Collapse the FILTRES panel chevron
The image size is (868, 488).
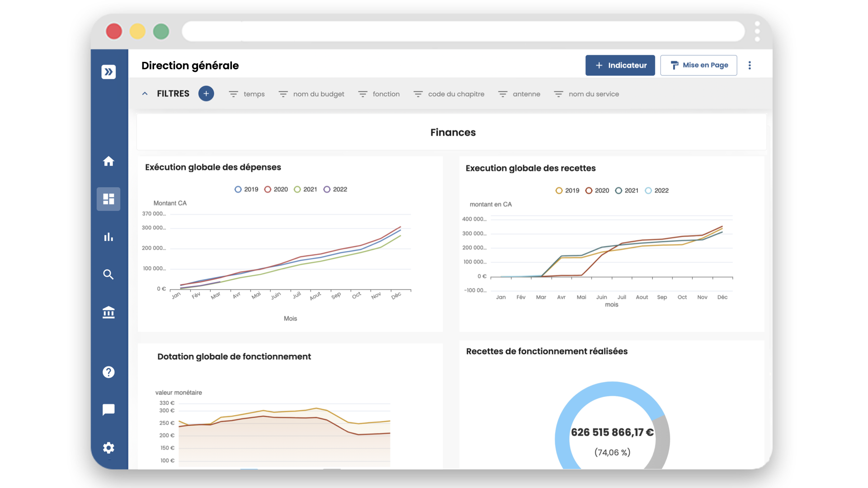point(145,94)
